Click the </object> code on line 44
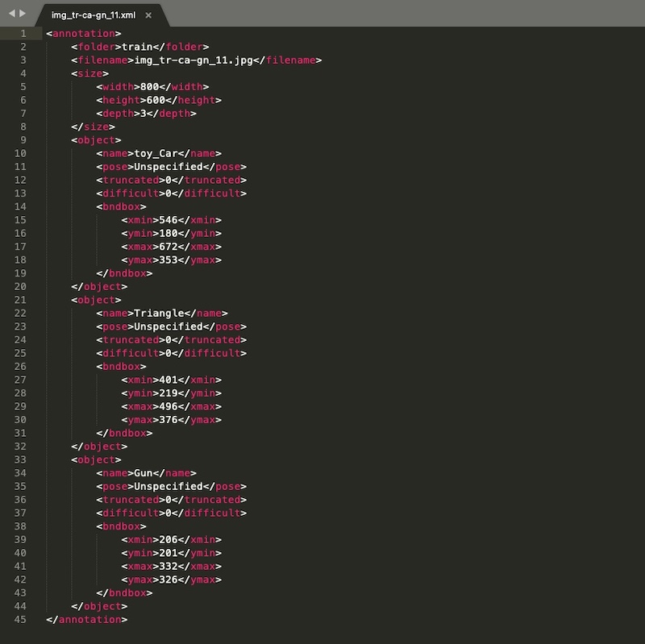The width and height of the screenshot is (645, 644). point(99,606)
